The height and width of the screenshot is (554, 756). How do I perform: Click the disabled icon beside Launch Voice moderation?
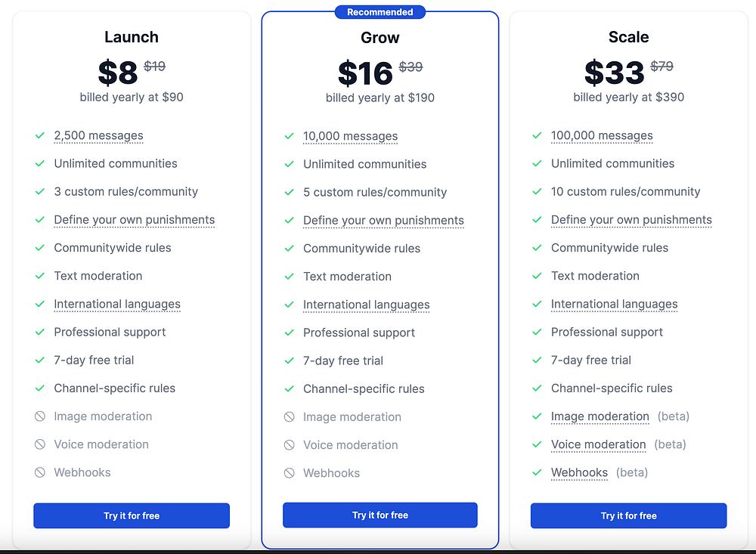(x=40, y=444)
